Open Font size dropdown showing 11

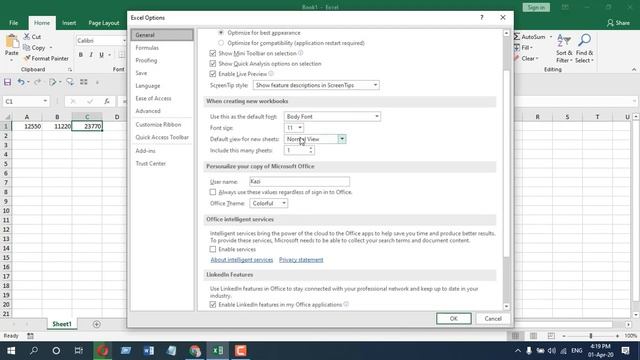pyautogui.click(x=294, y=128)
